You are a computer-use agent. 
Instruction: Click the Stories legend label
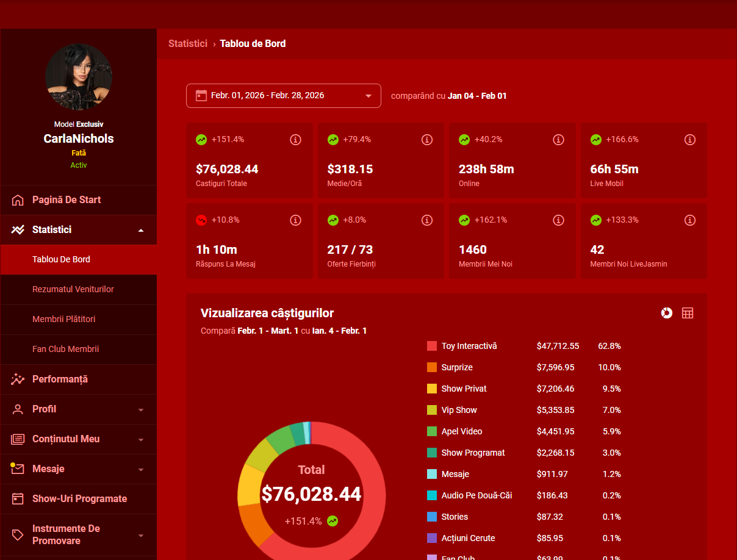455,517
